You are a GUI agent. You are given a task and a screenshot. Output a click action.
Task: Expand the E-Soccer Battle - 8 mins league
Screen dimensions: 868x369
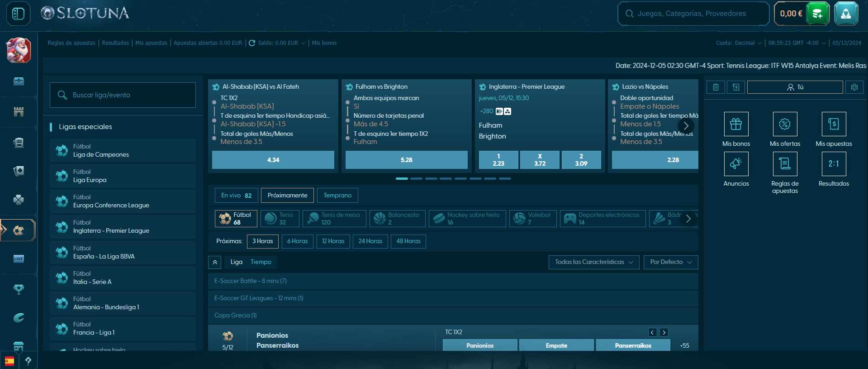point(453,281)
